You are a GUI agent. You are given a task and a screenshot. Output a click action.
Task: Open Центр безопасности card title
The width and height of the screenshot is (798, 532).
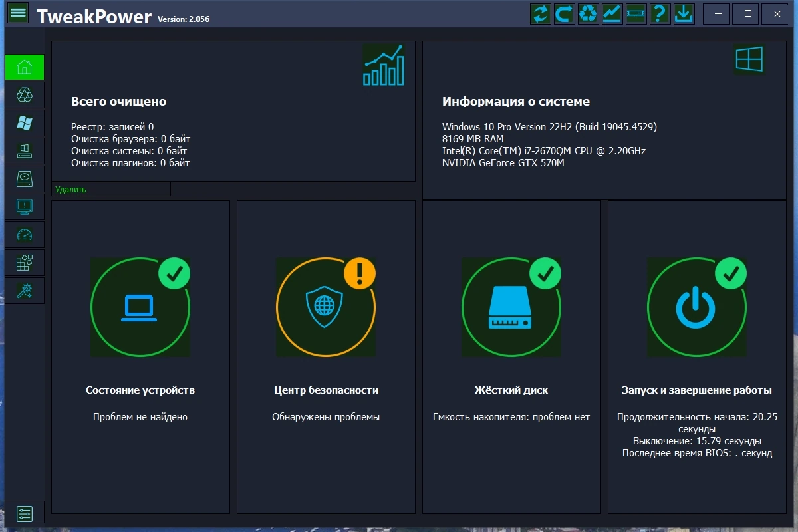(x=326, y=390)
